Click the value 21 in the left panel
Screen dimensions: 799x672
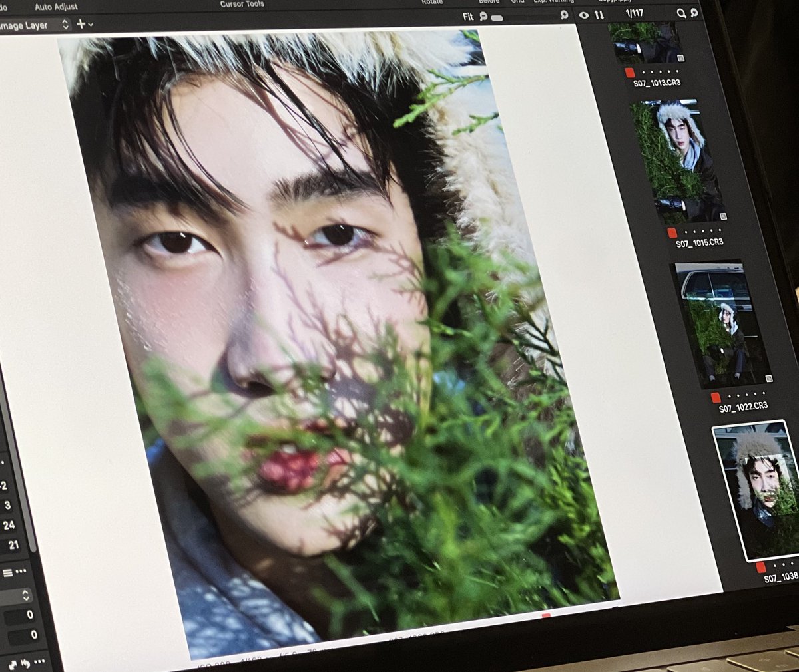13,545
